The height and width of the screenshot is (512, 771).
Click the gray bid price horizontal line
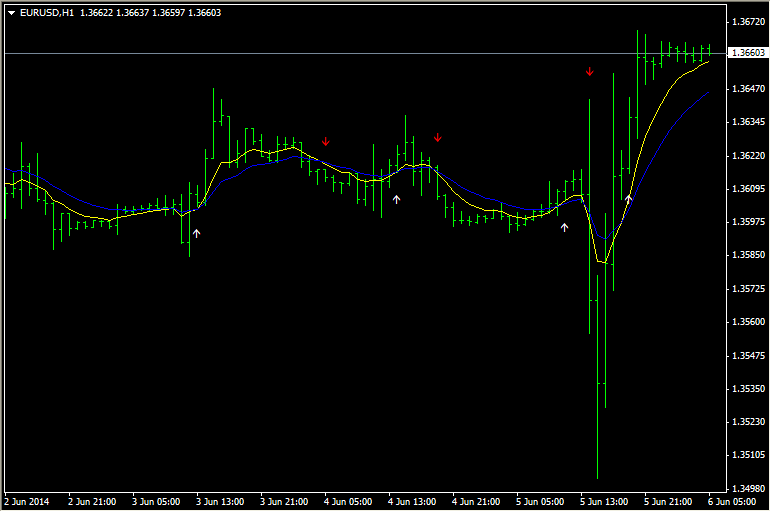365,53
